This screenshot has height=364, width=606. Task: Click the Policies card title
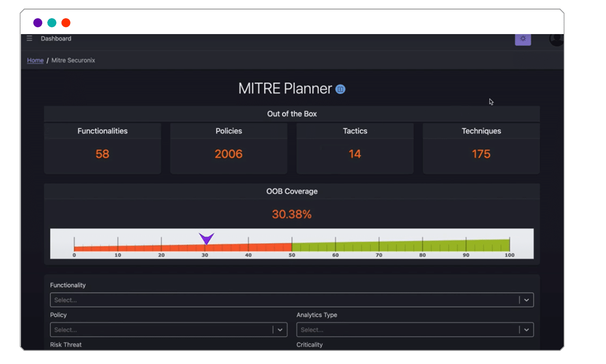coord(229,131)
